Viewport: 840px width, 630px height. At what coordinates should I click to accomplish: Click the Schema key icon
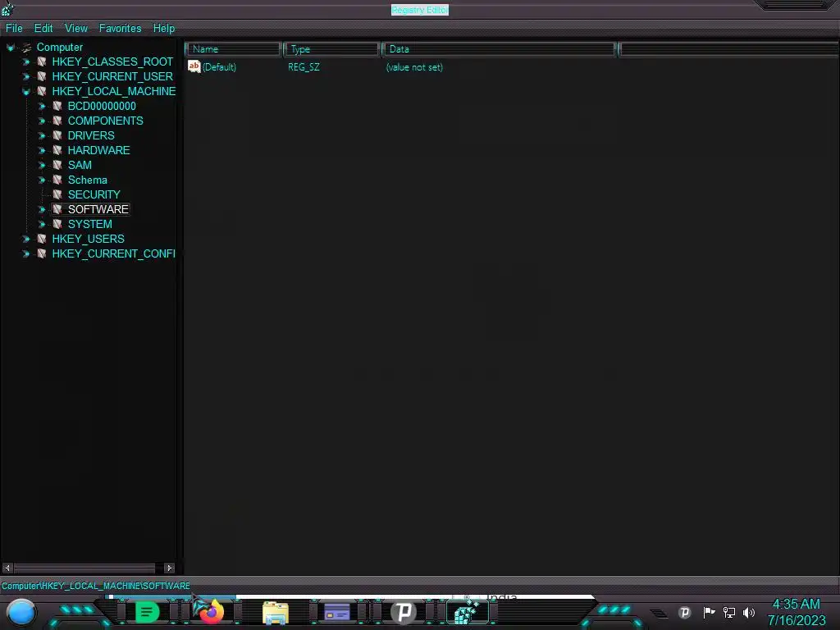point(57,180)
